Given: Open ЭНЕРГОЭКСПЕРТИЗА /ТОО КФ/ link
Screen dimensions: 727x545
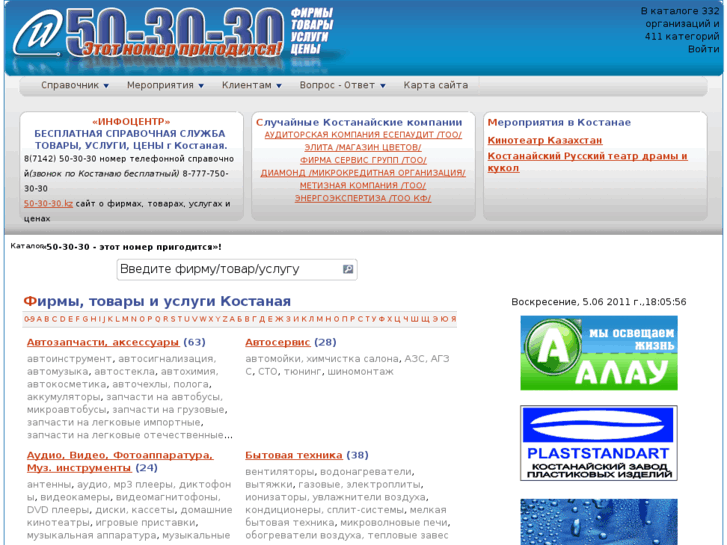Looking at the screenshot, I should [x=363, y=199].
